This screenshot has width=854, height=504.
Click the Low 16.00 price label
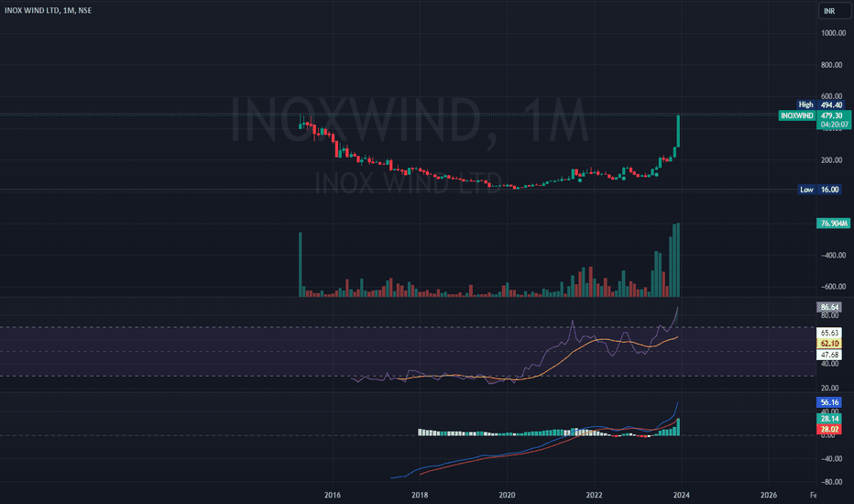[x=820, y=190]
